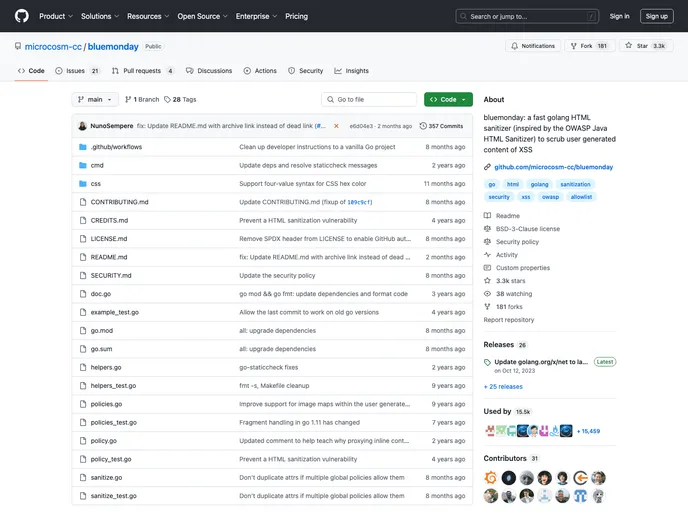Open the microcosm-cc owner link
Viewport: 688px width, 512px height.
(53, 47)
